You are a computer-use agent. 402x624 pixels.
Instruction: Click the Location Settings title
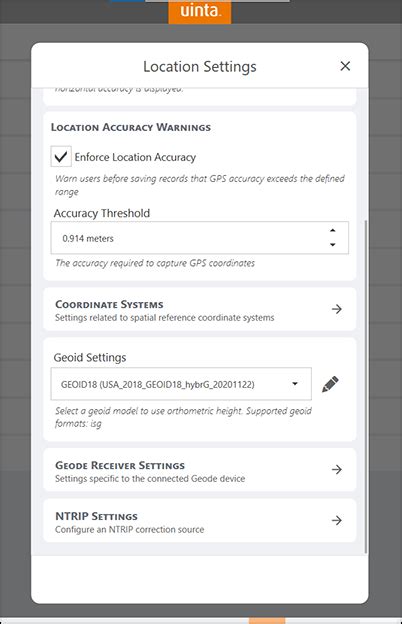pyautogui.click(x=200, y=66)
